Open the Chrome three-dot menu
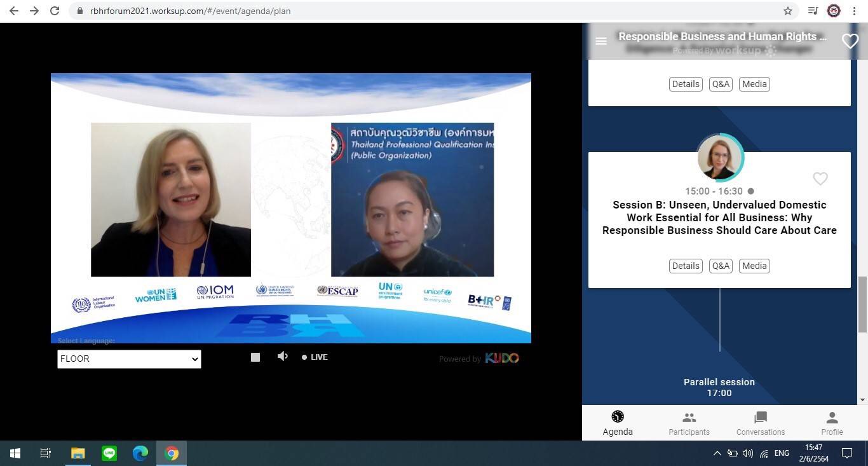The height and width of the screenshot is (466, 868). click(x=854, y=11)
